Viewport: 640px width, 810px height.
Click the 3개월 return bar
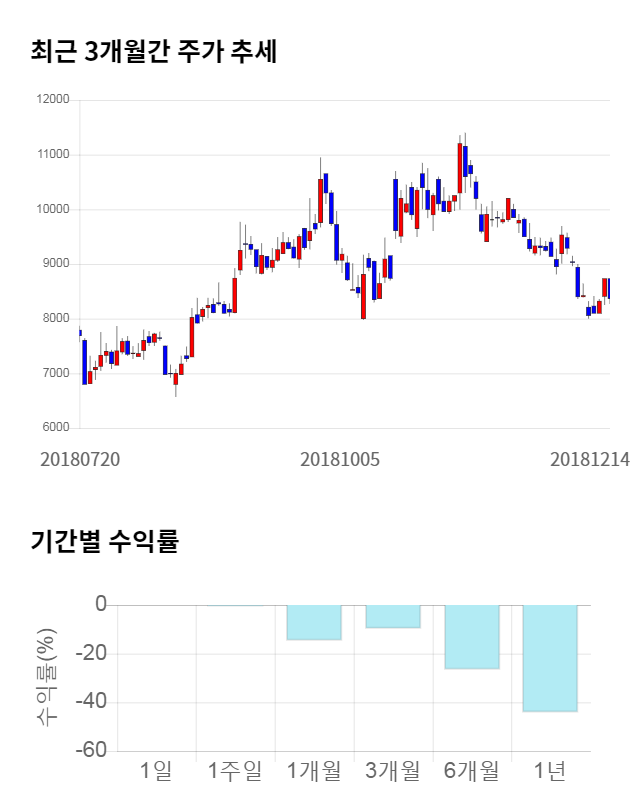click(x=393, y=616)
